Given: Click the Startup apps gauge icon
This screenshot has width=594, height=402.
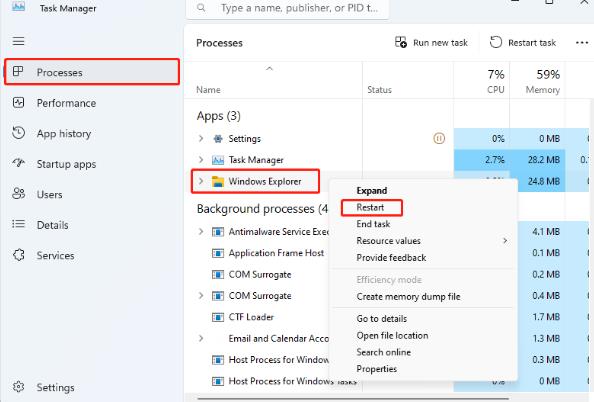Looking at the screenshot, I should click(18, 163).
